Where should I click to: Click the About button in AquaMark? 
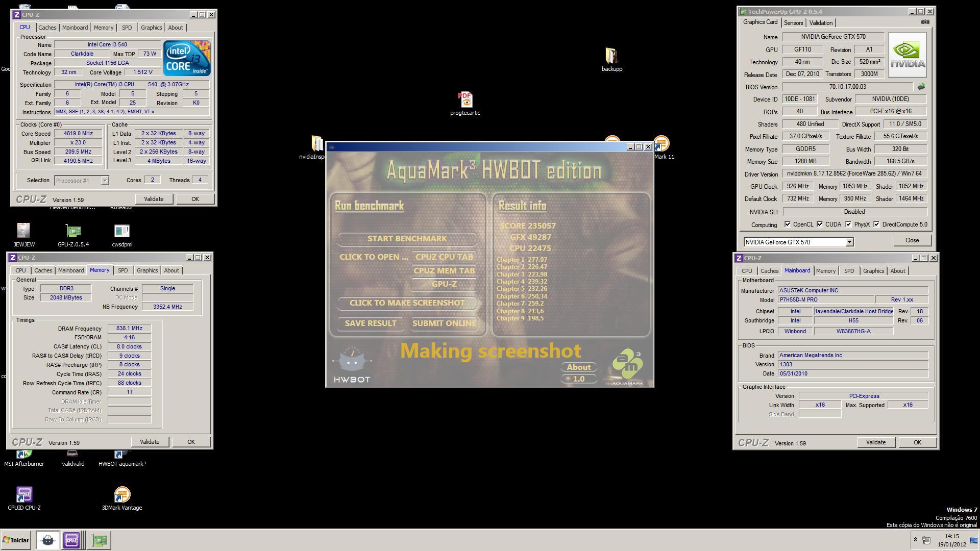(x=579, y=367)
